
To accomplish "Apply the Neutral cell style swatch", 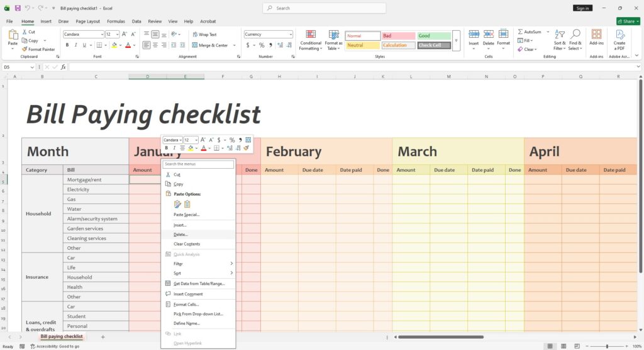I will pos(363,45).
